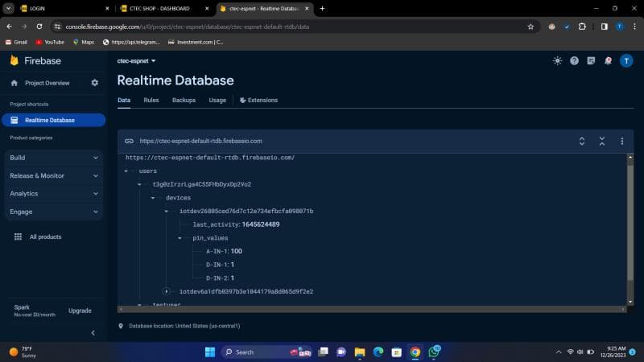Toggle the light/dark theme sun icon

coord(557,60)
